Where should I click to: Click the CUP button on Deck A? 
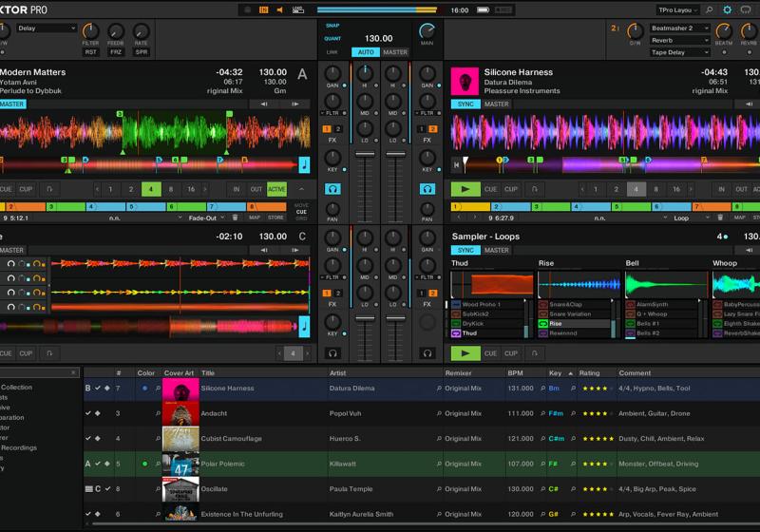click(27, 189)
